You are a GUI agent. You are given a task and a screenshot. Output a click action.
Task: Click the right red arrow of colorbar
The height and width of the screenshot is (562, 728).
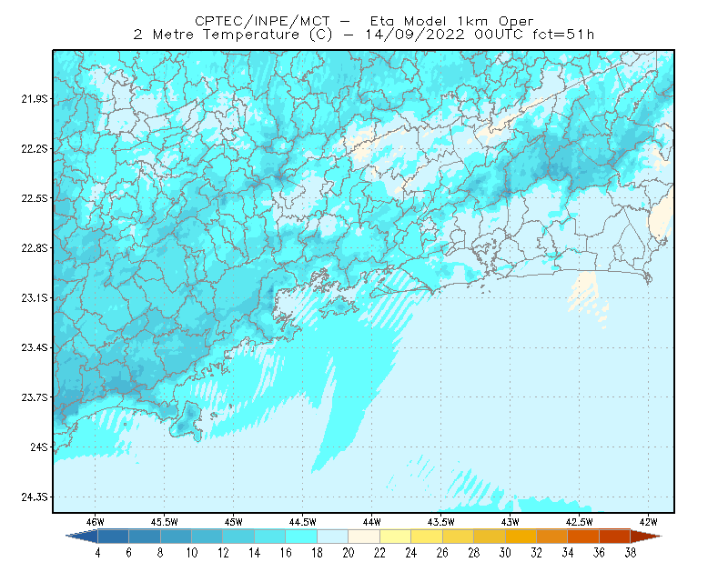coord(646,536)
